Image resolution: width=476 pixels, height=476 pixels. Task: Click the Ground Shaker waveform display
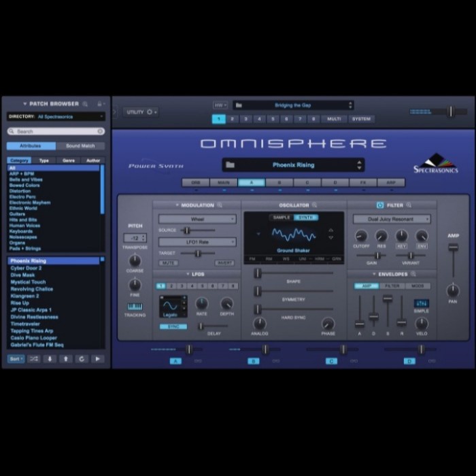pos(294,235)
